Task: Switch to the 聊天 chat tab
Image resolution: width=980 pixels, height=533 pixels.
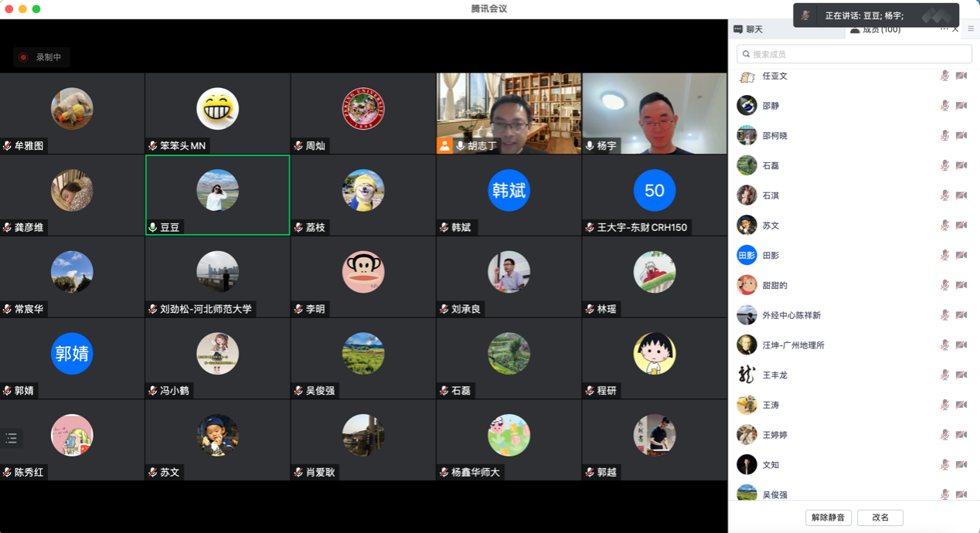Action: 748,29
